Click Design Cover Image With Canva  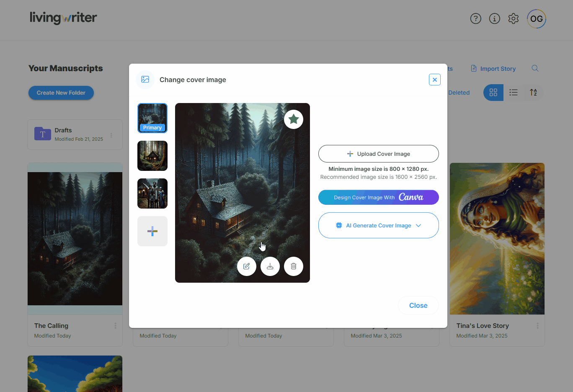(x=379, y=197)
